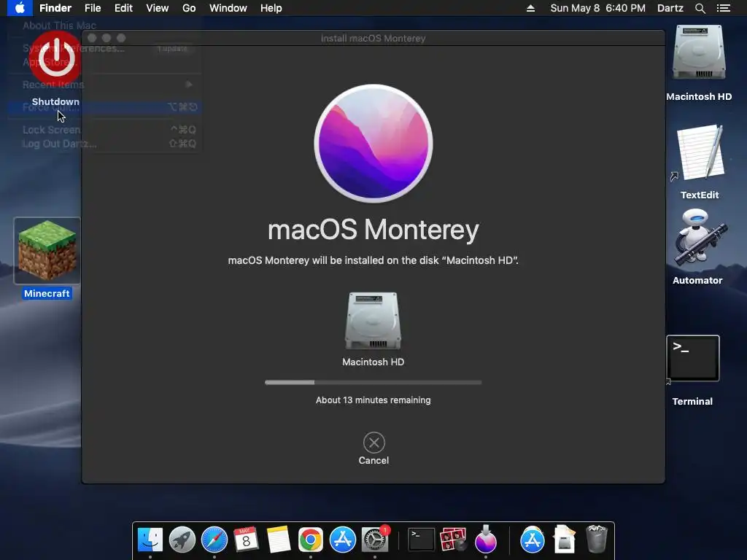This screenshot has height=560, width=747.
Task: Click the macOS Monterey logo image
Action: point(373,144)
